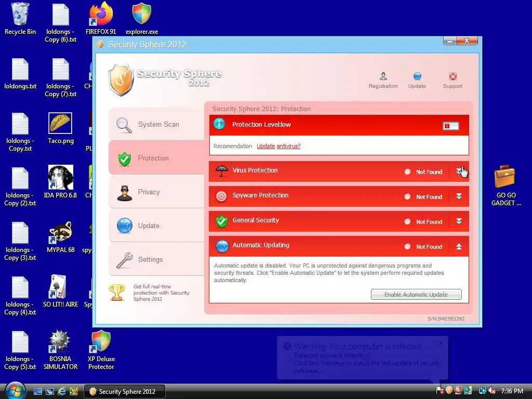Select the IDA PRO 6.8 desktop shortcut
532x399 pixels.
pos(60,181)
